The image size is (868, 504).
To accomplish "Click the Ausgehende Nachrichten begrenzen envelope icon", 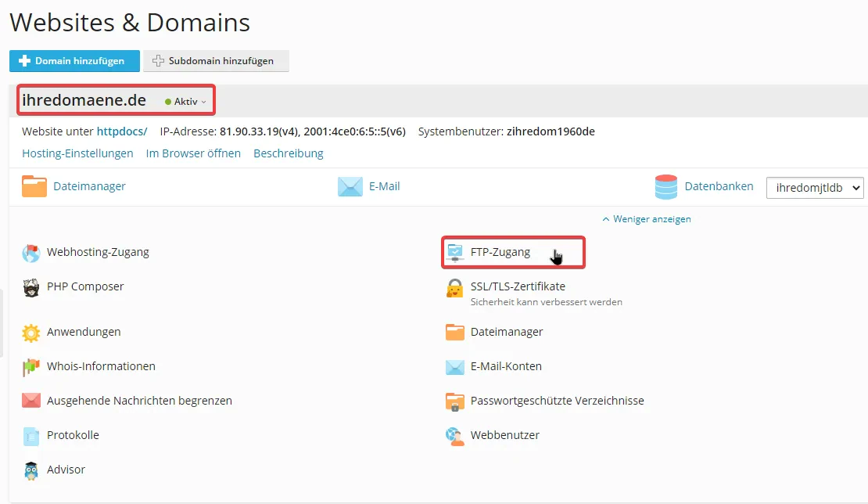I will pyautogui.click(x=31, y=401).
